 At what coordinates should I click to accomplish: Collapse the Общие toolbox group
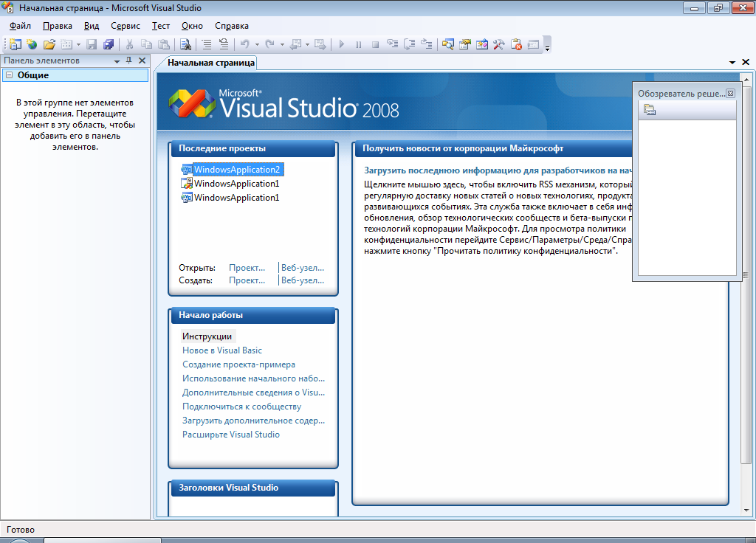click(x=9, y=75)
